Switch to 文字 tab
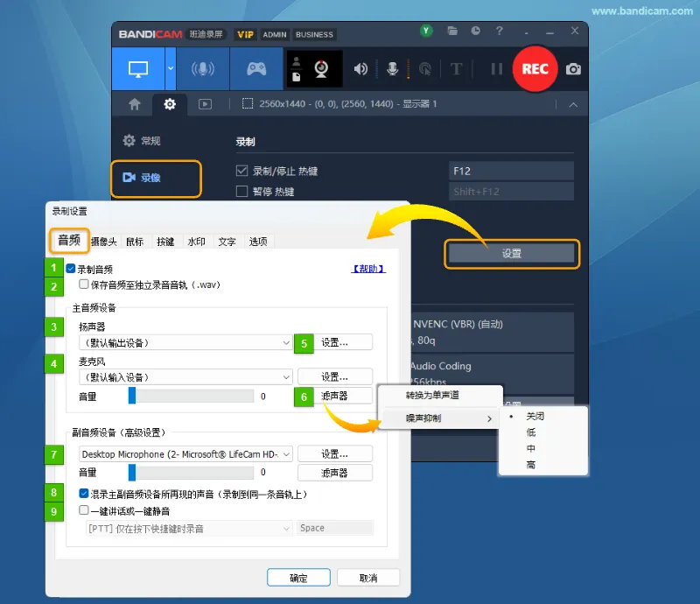The height and width of the screenshot is (604, 700). [x=227, y=242]
